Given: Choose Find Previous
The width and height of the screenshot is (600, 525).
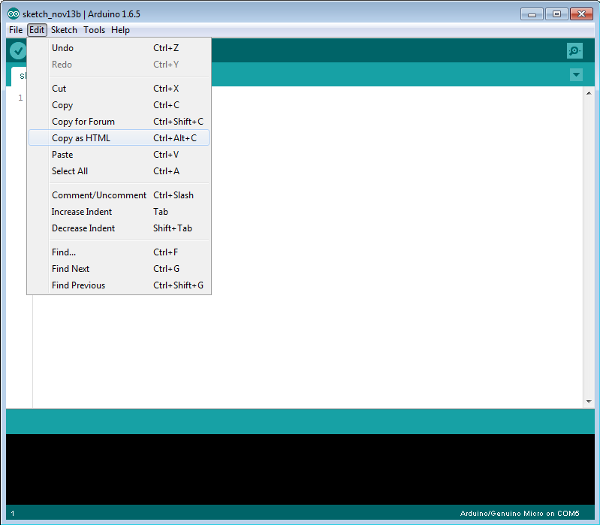Looking at the screenshot, I should click(x=119, y=285).
